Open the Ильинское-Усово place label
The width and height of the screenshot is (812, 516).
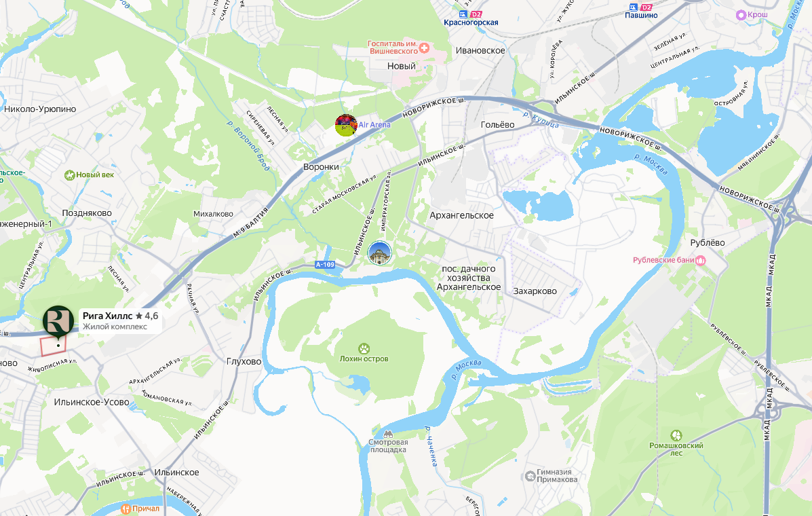click(x=92, y=402)
